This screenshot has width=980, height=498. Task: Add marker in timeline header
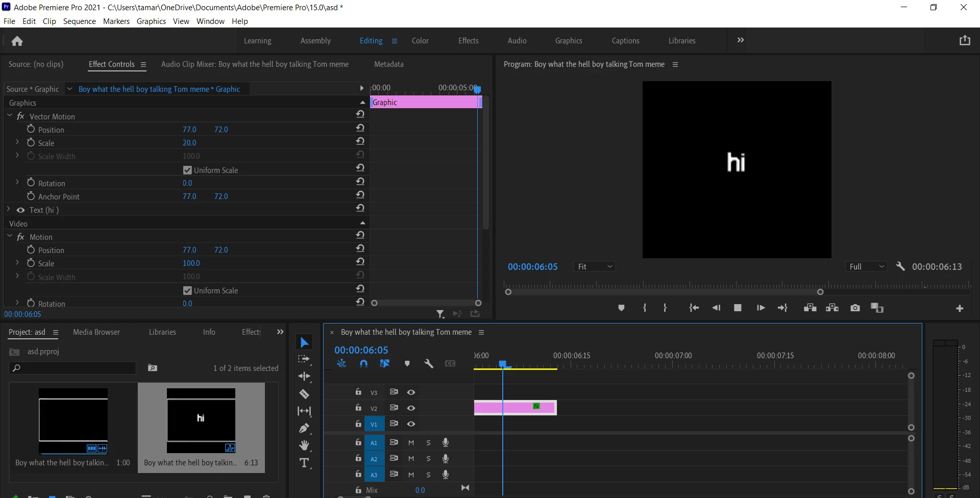coord(407,363)
